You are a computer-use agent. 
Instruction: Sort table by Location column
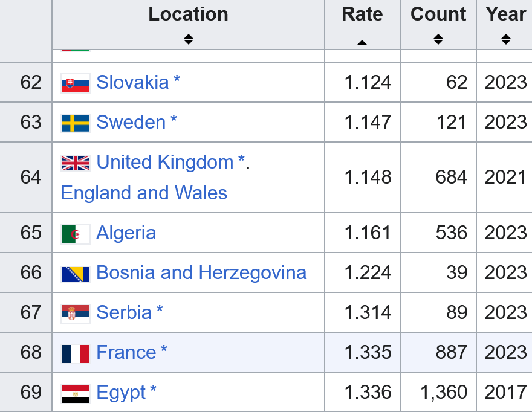point(188,39)
